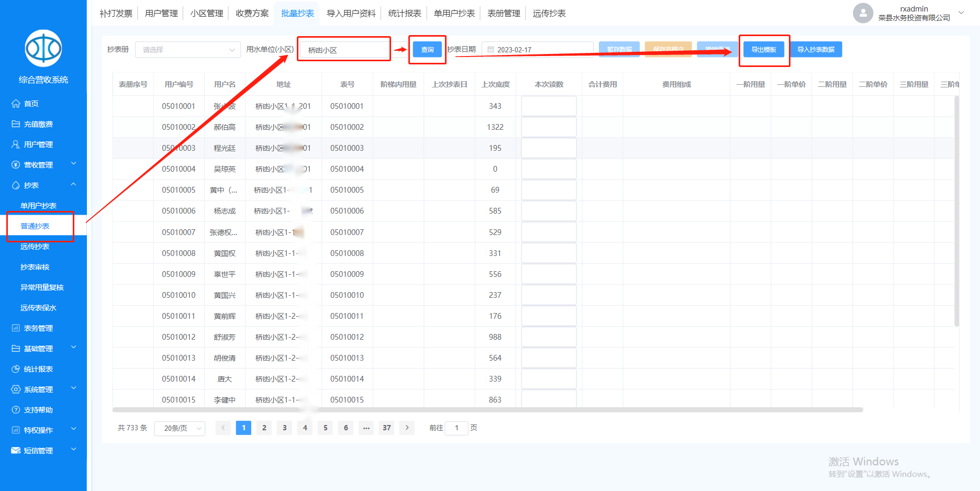Expand 营收管理 submenu chevron
980x491 pixels.
tap(74, 164)
